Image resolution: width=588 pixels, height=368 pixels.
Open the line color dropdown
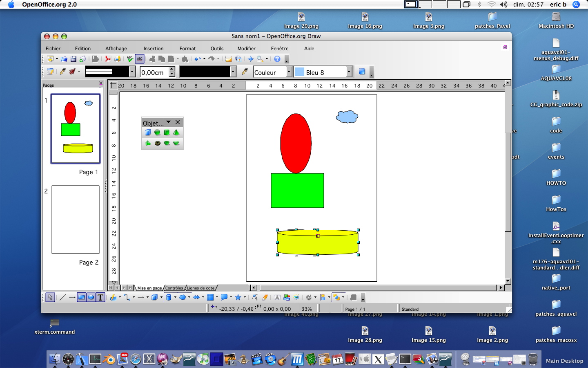233,72
